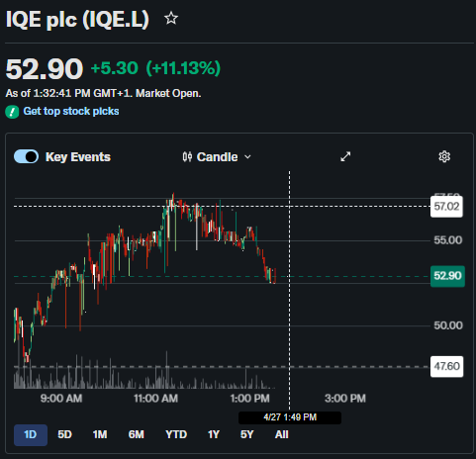Open chart settings gear
Viewport: 476px width, 459px height.
tap(444, 156)
